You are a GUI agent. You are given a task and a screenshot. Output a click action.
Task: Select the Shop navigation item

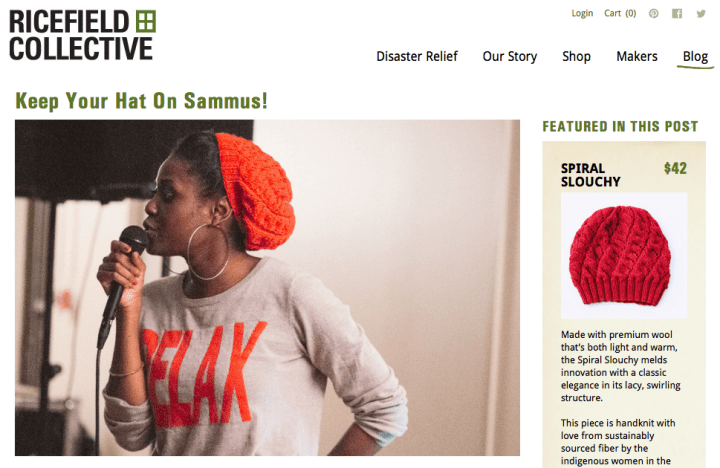(x=576, y=56)
